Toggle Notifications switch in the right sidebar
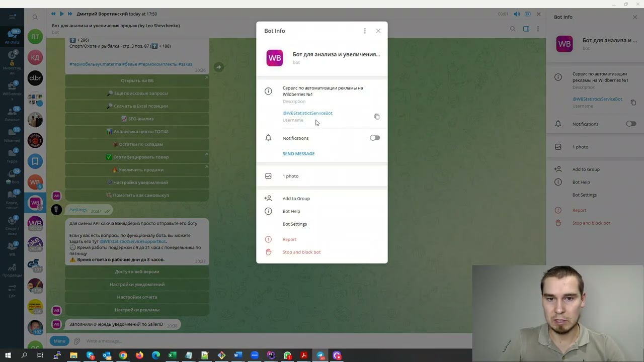Viewport: 644px width, 362px height. pos(631,124)
